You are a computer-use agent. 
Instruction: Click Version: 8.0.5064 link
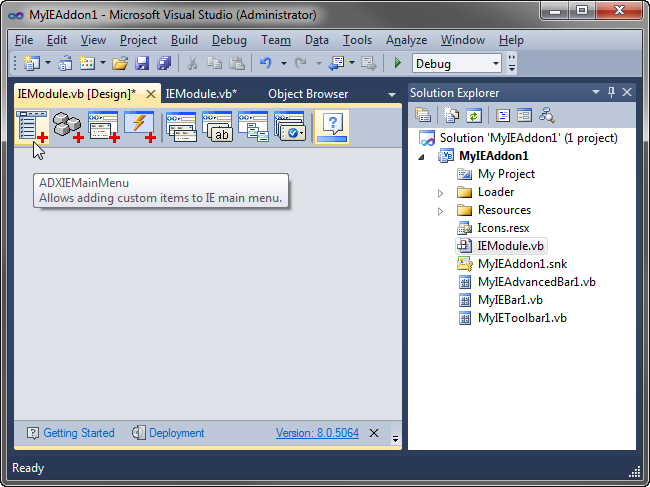[318, 433]
